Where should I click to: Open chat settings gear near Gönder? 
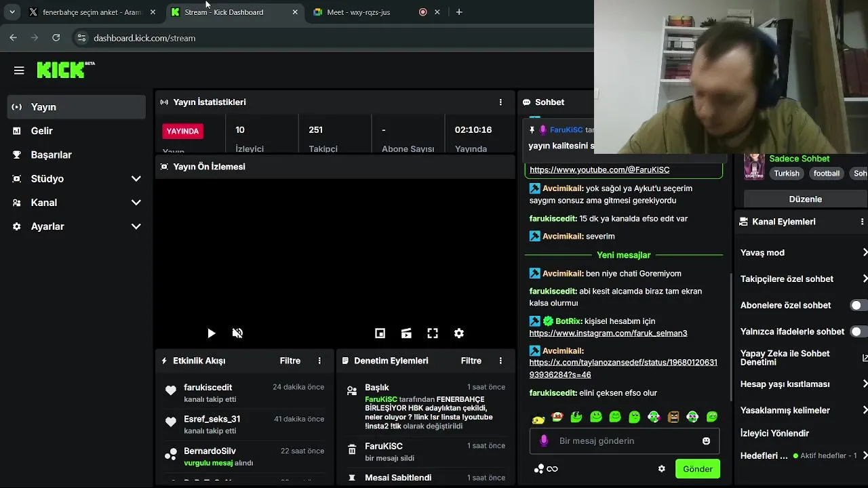pos(661,469)
